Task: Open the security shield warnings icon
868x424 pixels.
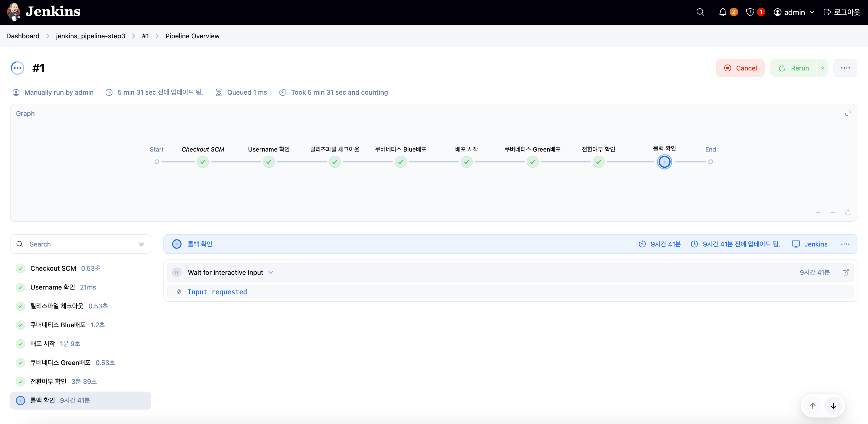Action: (x=750, y=12)
